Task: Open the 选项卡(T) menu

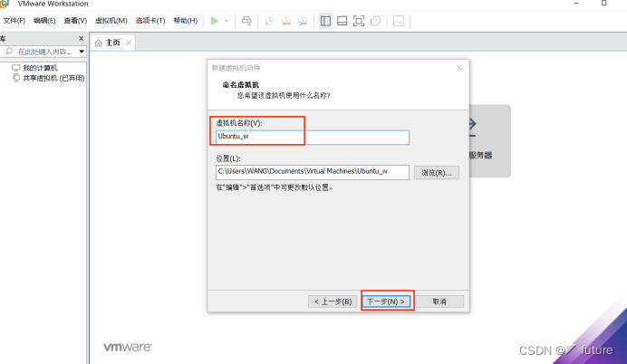Action: coord(150,21)
